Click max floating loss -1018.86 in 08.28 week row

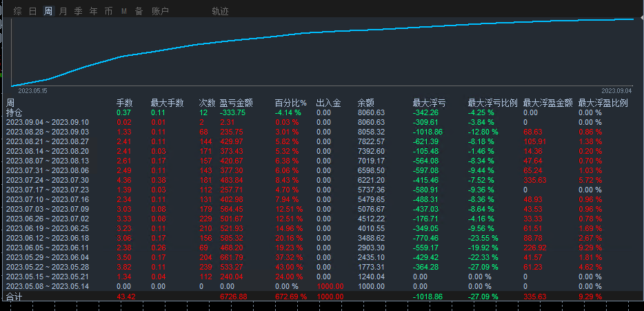[428, 132]
